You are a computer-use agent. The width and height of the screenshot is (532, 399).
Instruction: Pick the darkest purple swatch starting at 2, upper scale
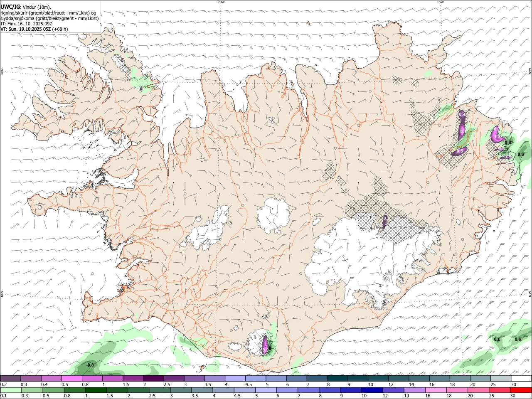[153, 379]
